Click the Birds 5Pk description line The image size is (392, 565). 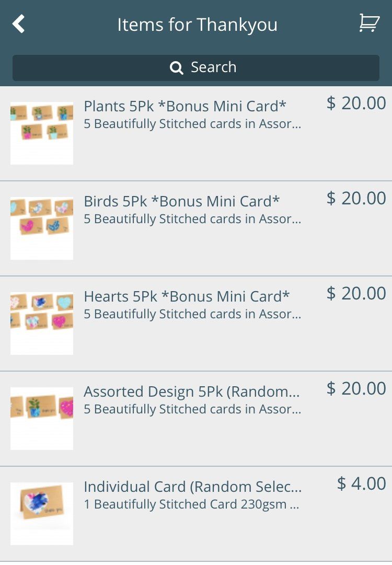click(x=191, y=219)
